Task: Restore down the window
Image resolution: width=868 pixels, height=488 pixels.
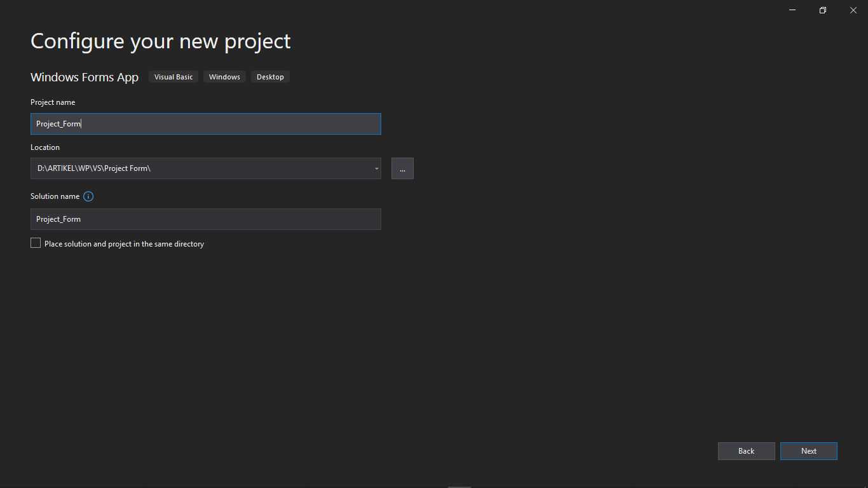Action: coord(823,10)
